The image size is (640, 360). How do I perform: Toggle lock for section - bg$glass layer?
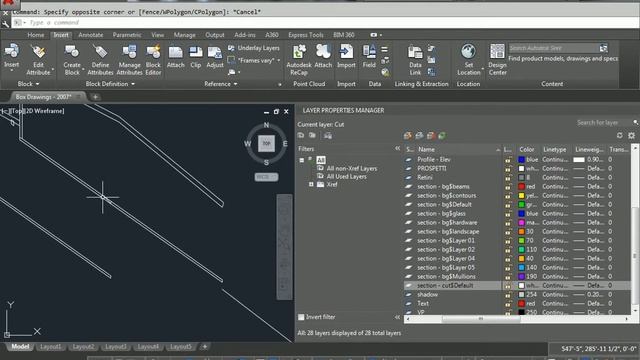(x=508, y=213)
